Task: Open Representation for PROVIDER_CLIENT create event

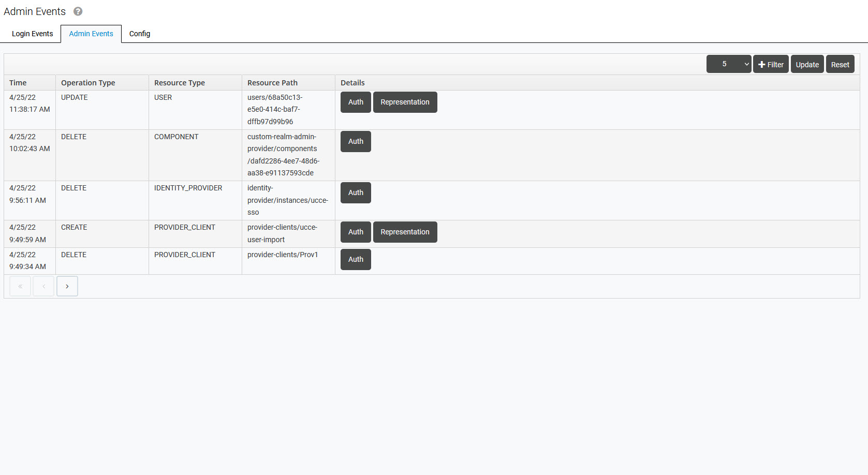Action: 405,232
